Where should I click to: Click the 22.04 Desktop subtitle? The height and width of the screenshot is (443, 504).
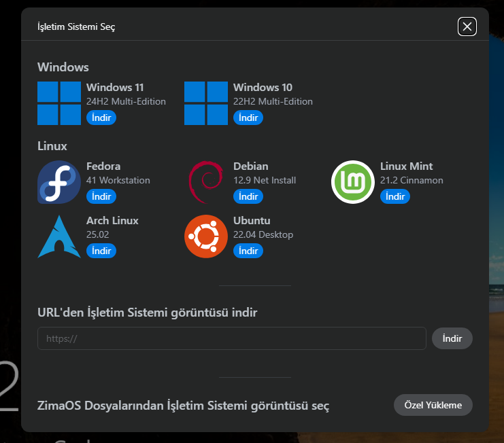263,234
